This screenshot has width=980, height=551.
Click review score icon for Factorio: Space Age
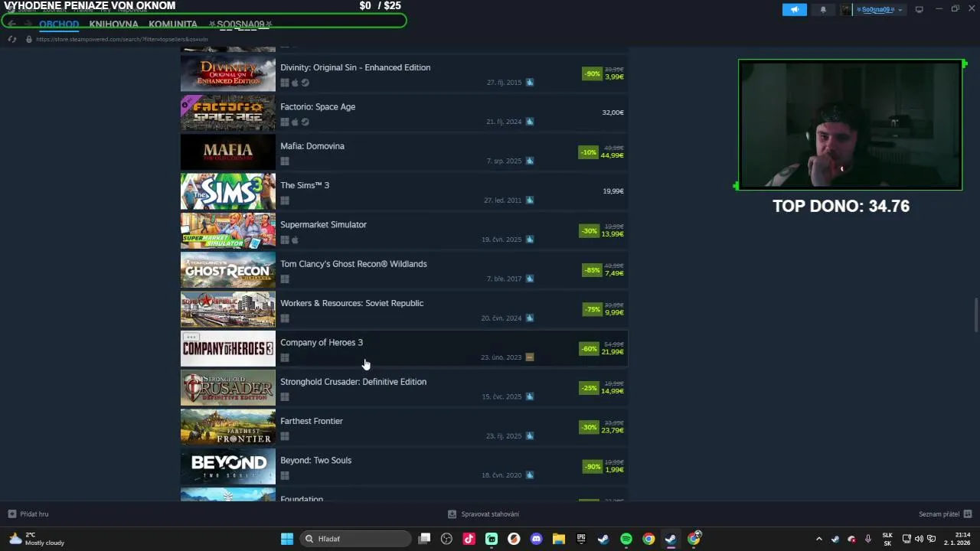click(530, 122)
